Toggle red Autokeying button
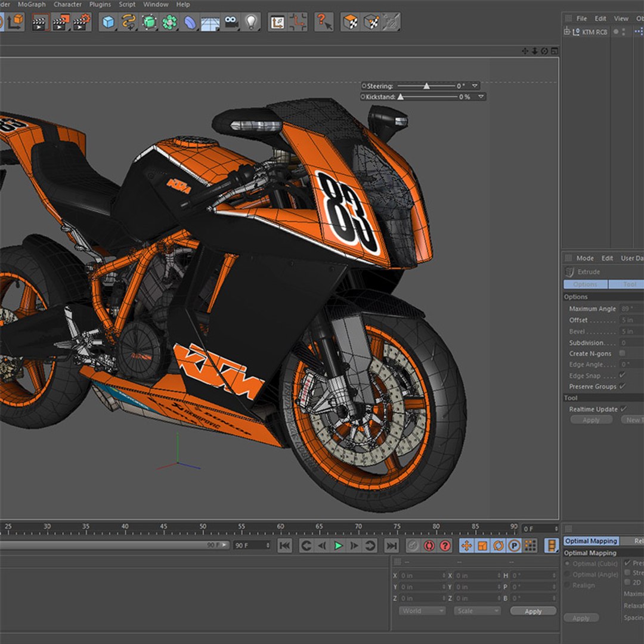The width and height of the screenshot is (644, 644). [x=429, y=546]
